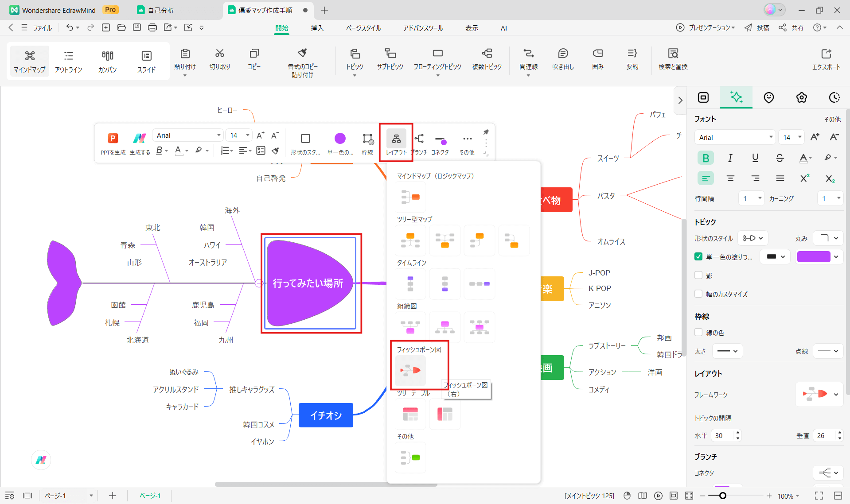
Task: Open the Insert (挿入) ribbon tab
Action: 317,28
